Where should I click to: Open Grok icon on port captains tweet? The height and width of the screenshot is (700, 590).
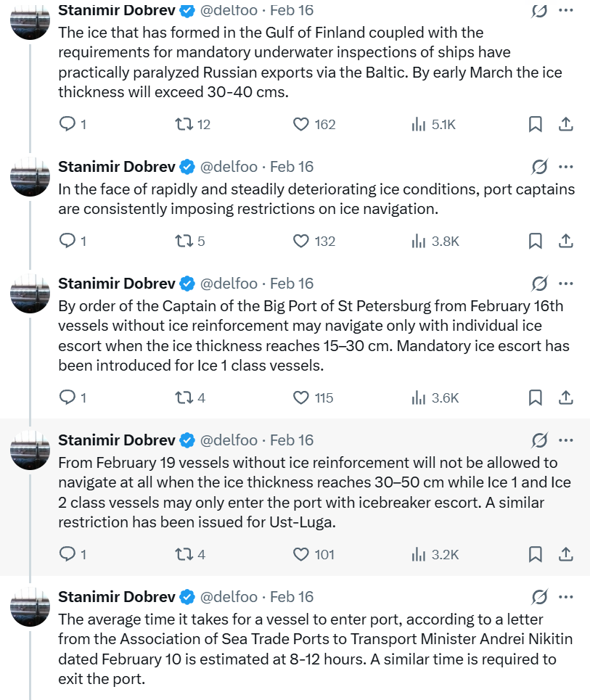pyautogui.click(x=539, y=167)
